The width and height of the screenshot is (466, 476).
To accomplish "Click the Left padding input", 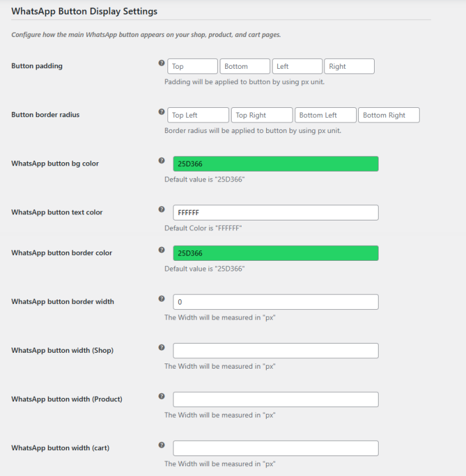I will coord(297,66).
